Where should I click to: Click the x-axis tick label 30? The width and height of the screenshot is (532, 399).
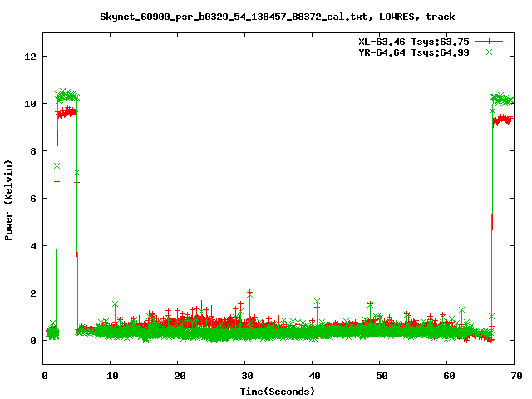(248, 376)
